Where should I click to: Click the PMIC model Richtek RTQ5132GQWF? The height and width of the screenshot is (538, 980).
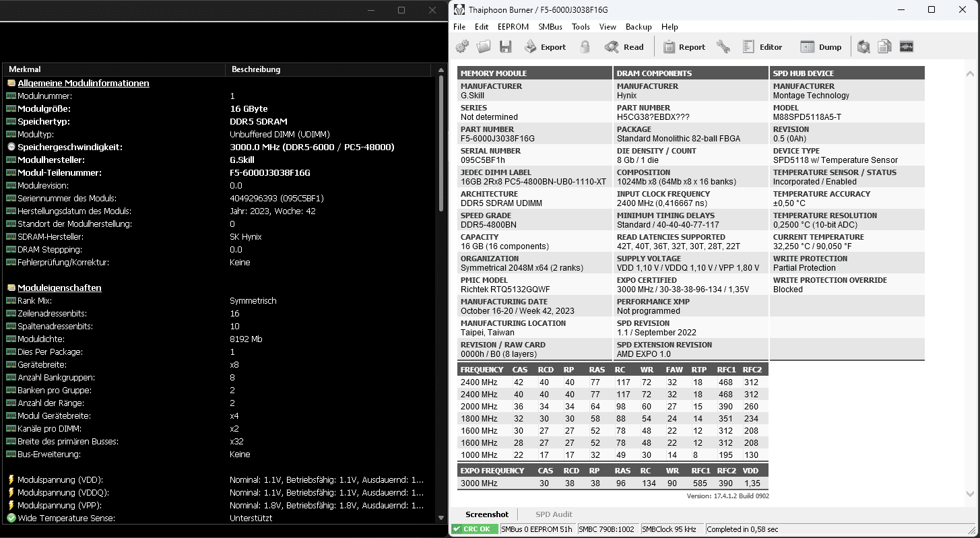pyautogui.click(x=505, y=290)
